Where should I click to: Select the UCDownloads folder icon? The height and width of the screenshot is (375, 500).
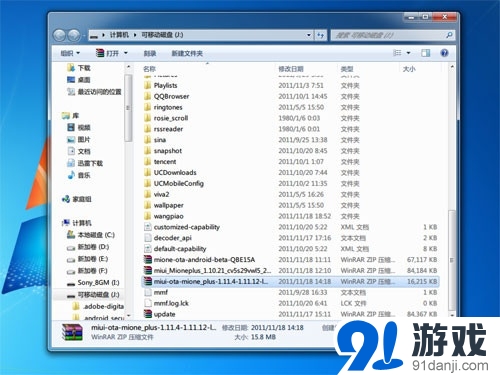tap(147, 173)
